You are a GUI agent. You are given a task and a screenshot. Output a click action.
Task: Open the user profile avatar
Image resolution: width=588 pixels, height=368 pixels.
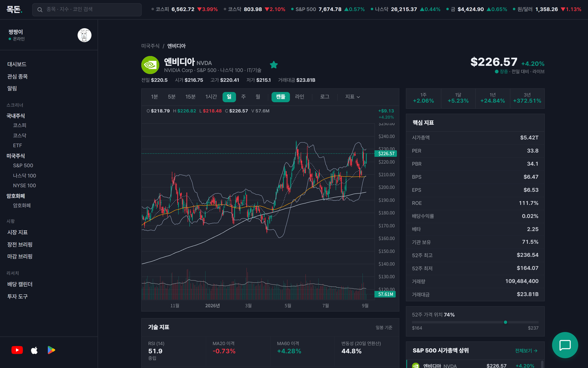[85, 35]
